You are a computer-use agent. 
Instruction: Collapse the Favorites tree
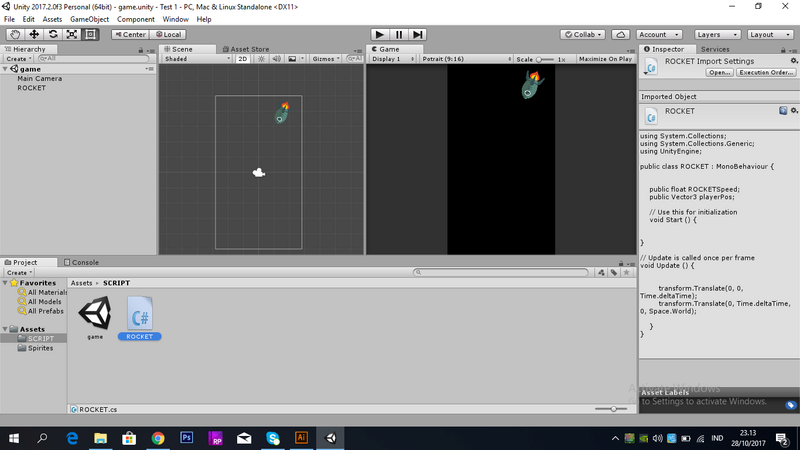[x=6, y=283]
